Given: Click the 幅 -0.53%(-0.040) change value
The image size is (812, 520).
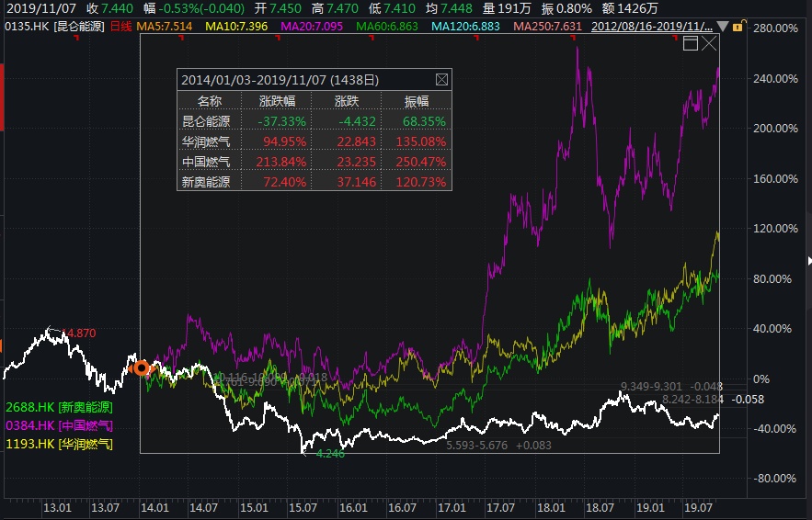Looking at the screenshot, I should point(194,8).
